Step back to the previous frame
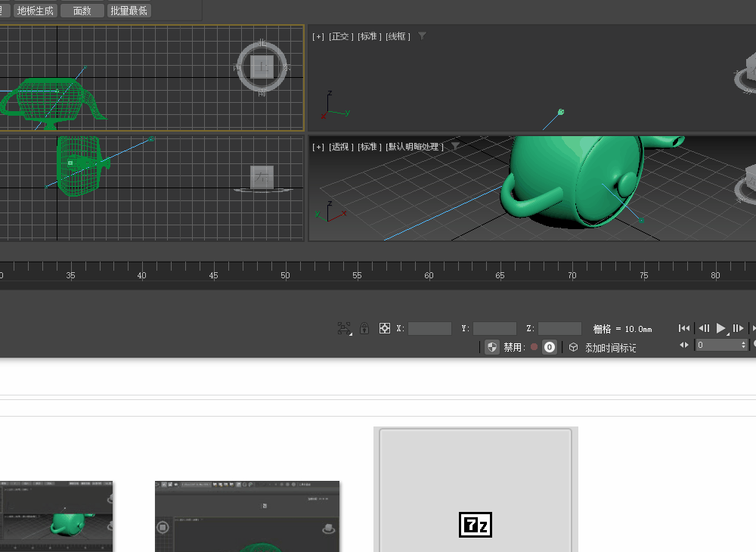This screenshot has width=756, height=552. (704, 328)
